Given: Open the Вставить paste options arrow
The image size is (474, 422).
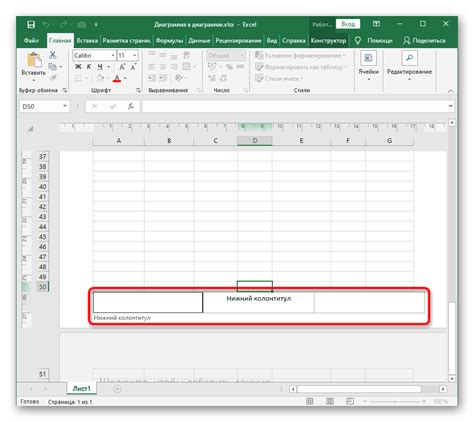Looking at the screenshot, I should click(34, 80).
